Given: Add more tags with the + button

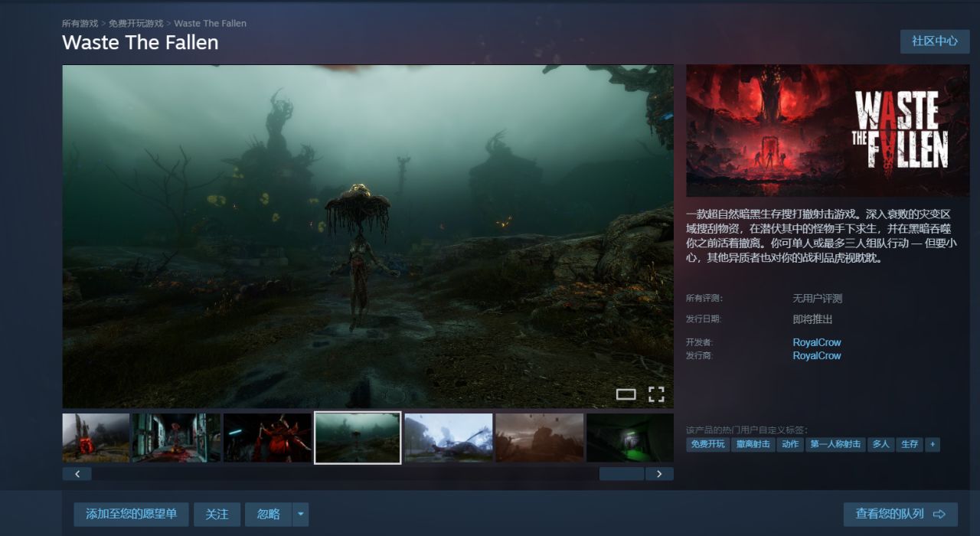Looking at the screenshot, I should click(x=932, y=444).
